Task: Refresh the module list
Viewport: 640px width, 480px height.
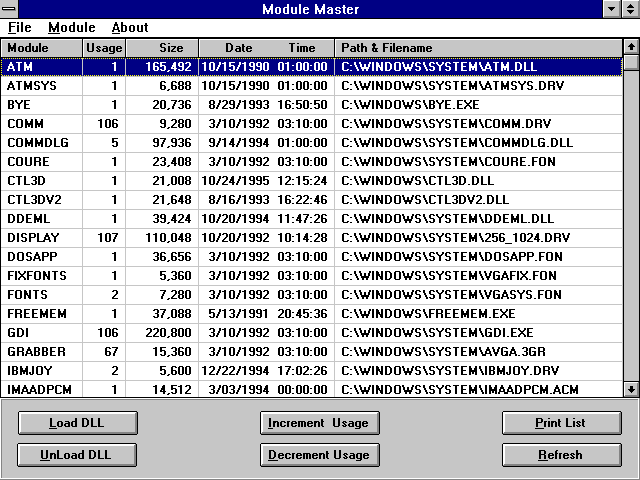Action: pyautogui.click(x=561, y=455)
